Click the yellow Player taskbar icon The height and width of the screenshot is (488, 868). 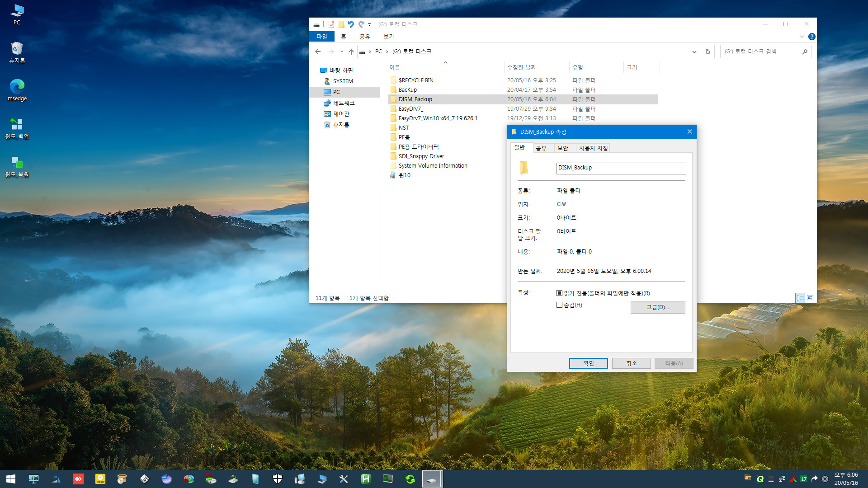click(100, 479)
